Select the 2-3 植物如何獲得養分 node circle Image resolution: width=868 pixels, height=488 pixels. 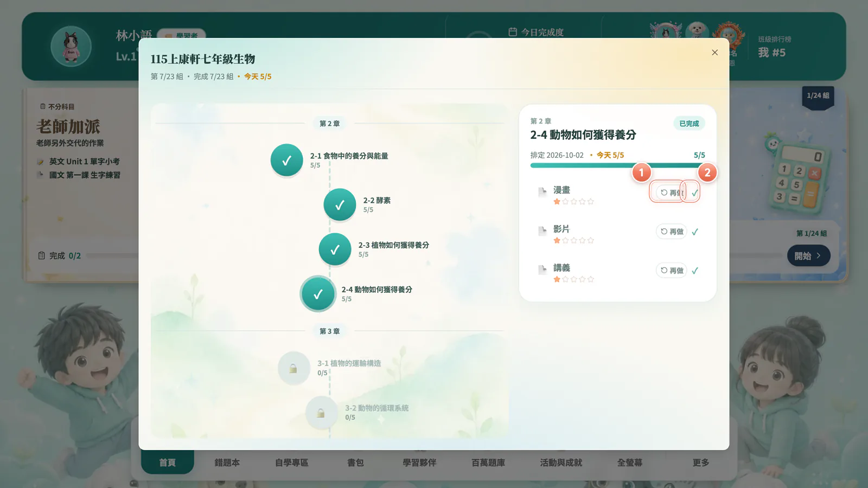click(x=335, y=249)
